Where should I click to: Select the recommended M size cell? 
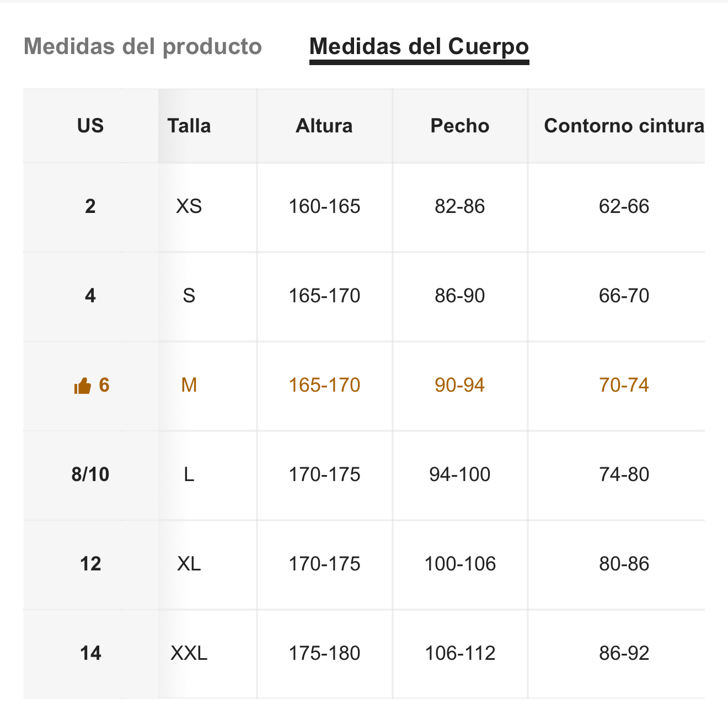click(x=189, y=385)
